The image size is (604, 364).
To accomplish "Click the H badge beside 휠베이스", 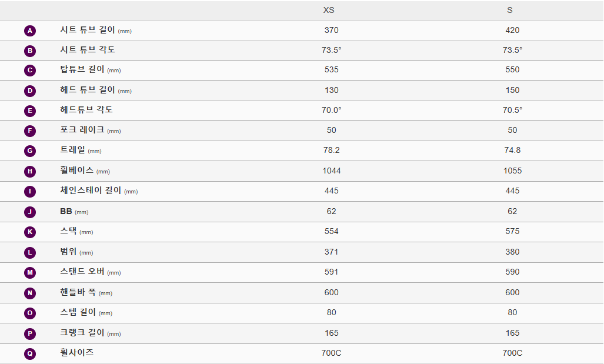I will tap(30, 172).
